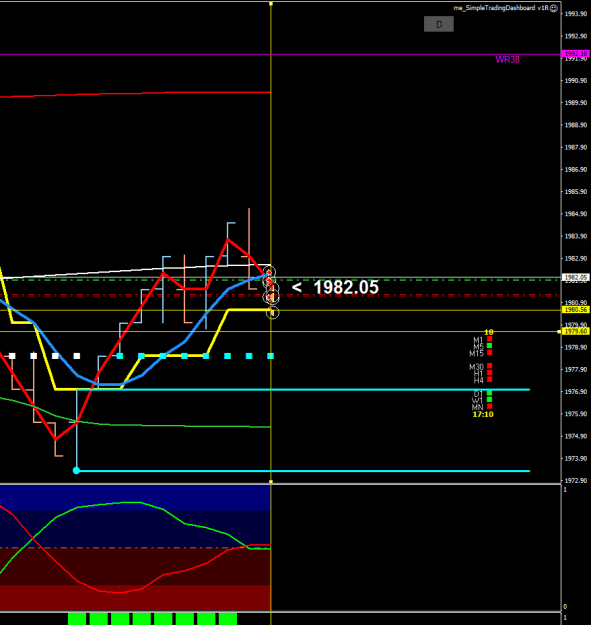Select the cyan dot at the chart low
This screenshot has height=625, width=591.
[77, 471]
